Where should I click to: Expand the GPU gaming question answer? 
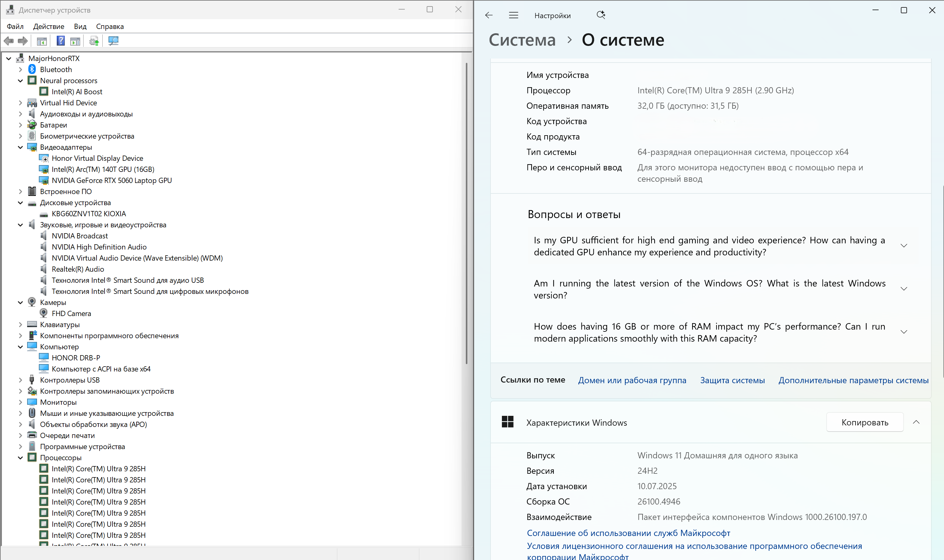904,246
